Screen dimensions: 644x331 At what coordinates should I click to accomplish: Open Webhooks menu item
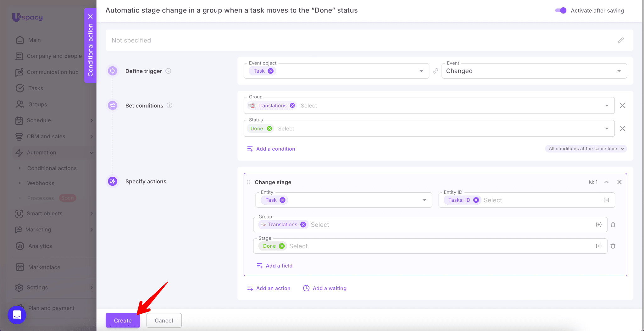pyautogui.click(x=41, y=183)
